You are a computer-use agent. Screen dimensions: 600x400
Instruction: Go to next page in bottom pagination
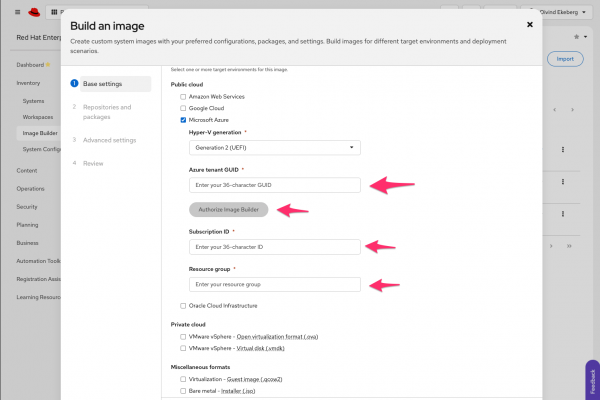click(x=551, y=246)
